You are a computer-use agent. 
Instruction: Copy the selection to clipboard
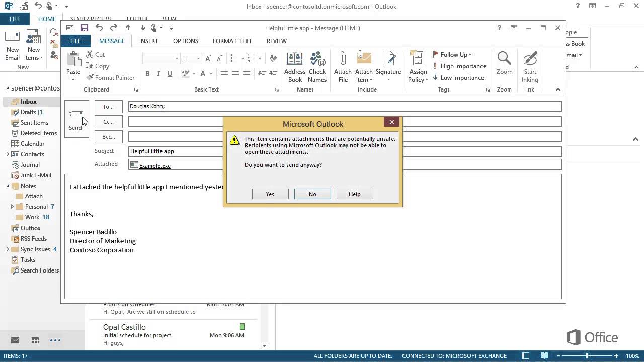pyautogui.click(x=98, y=66)
